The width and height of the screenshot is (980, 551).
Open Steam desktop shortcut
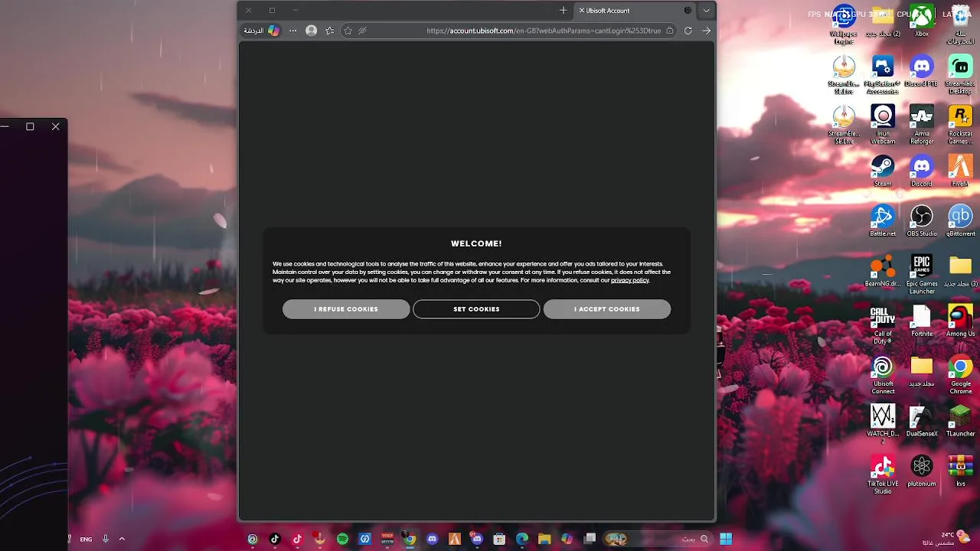coord(883,171)
